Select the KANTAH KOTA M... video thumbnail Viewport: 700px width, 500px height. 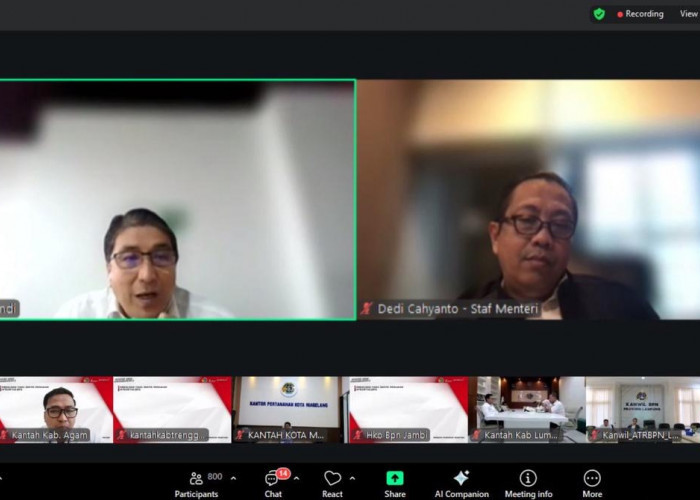(x=288, y=409)
